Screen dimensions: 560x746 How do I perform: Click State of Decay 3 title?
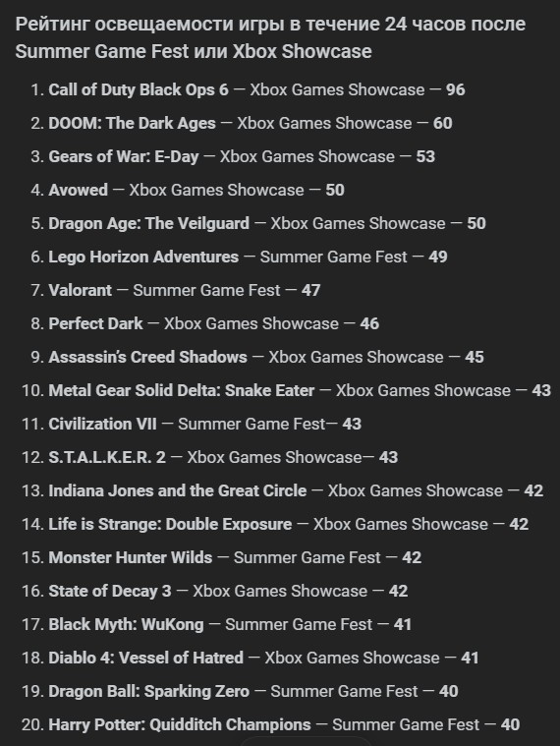(x=110, y=591)
